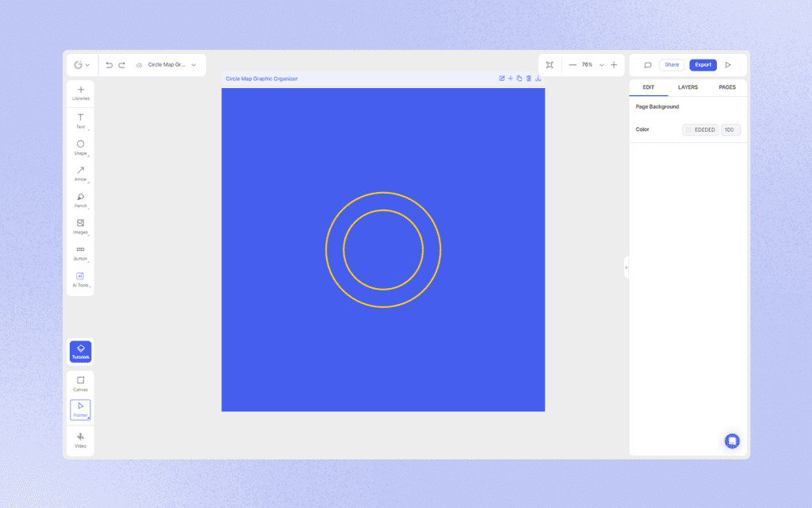Switch to the Pages tab
812x508 pixels.
click(x=727, y=87)
